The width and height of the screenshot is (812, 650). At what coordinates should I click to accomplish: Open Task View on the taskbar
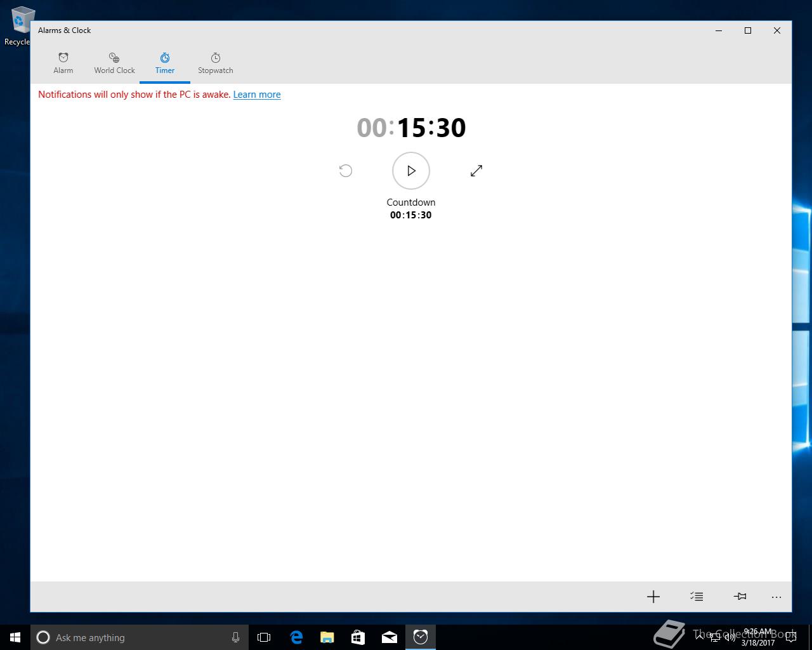click(x=264, y=637)
